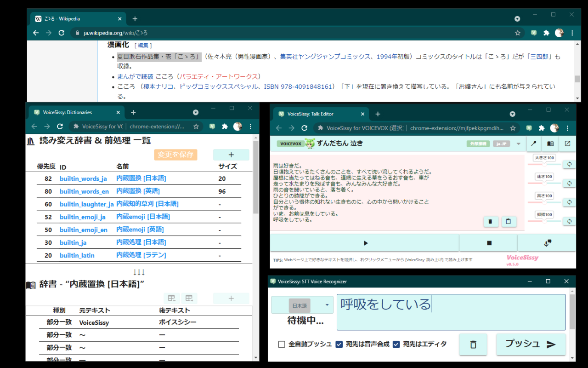The width and height of the screenshot is (588, 368).
Task: Reset the 高さ100 value with its refresh icon
Action: coord(569,202)
